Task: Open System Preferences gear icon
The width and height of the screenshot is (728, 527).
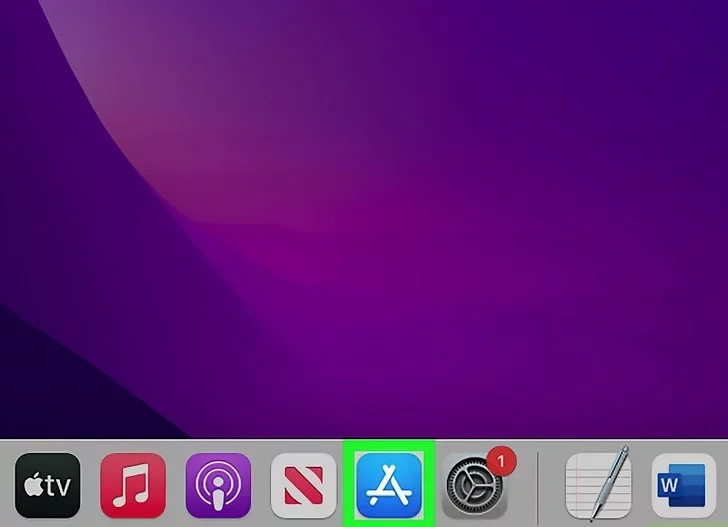Action: pos(474,485)
